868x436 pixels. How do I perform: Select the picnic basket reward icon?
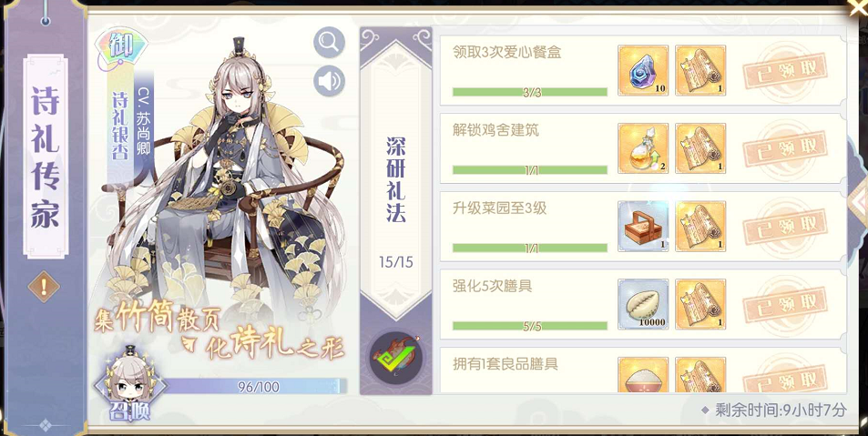pyautogui.click(x=643, y=227)
